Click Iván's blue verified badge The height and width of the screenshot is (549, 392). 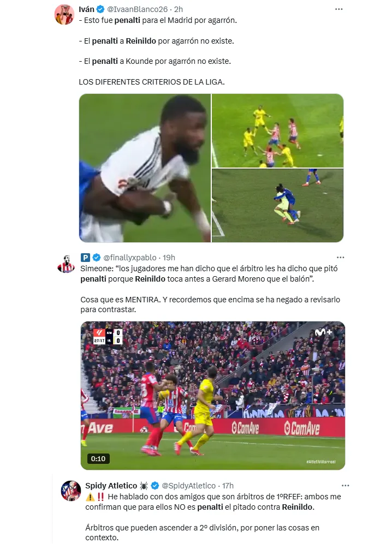coord(100,9)
